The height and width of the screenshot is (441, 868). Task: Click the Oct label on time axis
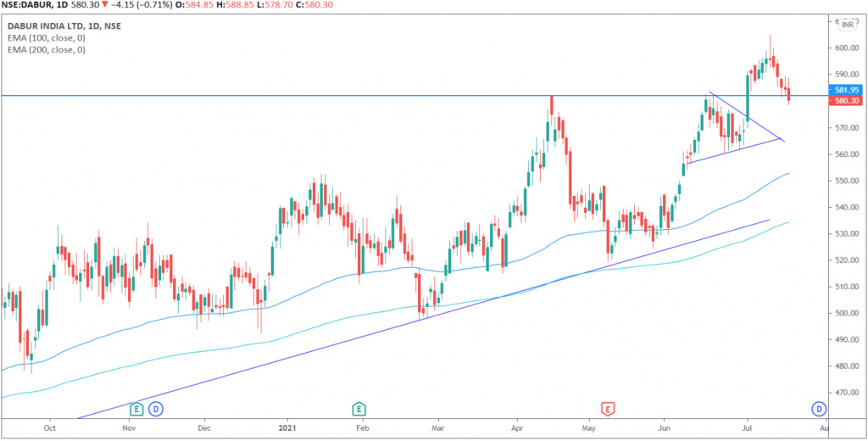49,430
